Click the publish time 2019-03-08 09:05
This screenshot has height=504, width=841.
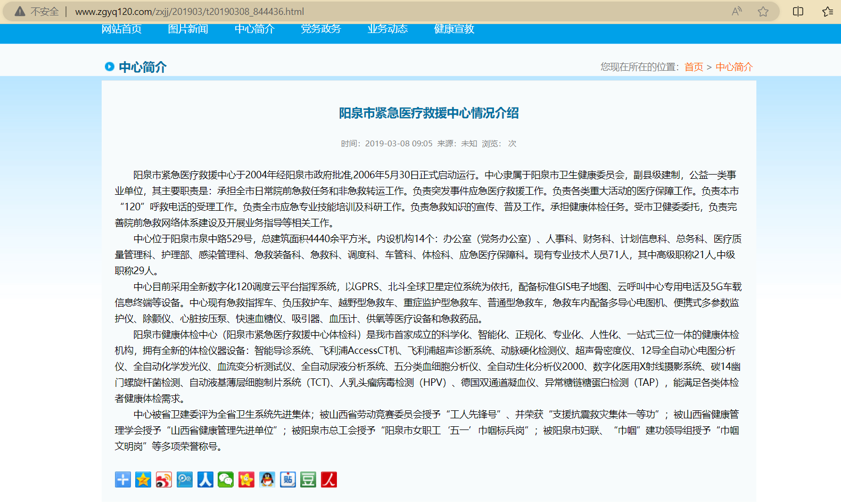pyautogui.click(x=399, y=144)
